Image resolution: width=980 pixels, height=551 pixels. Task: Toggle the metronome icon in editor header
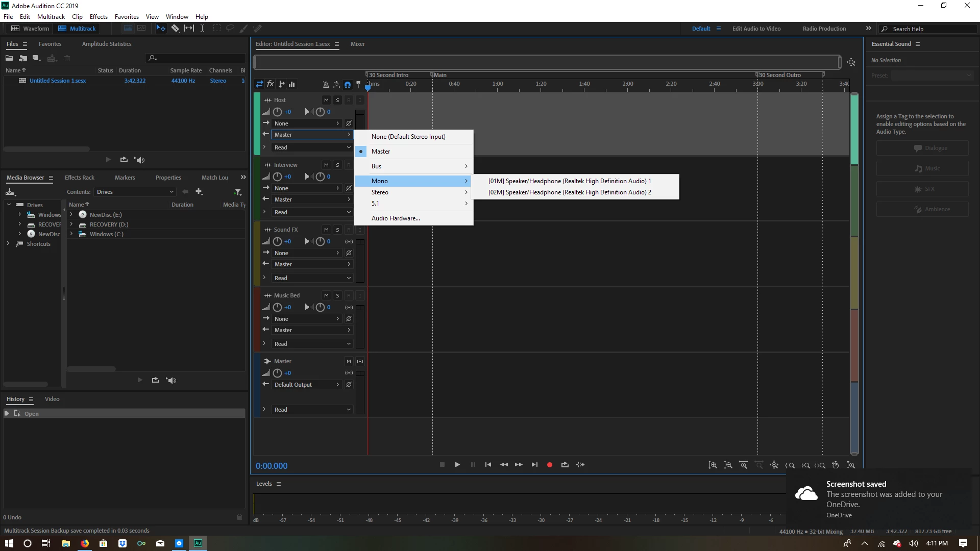pyautogui.click(x=326, y=85)
